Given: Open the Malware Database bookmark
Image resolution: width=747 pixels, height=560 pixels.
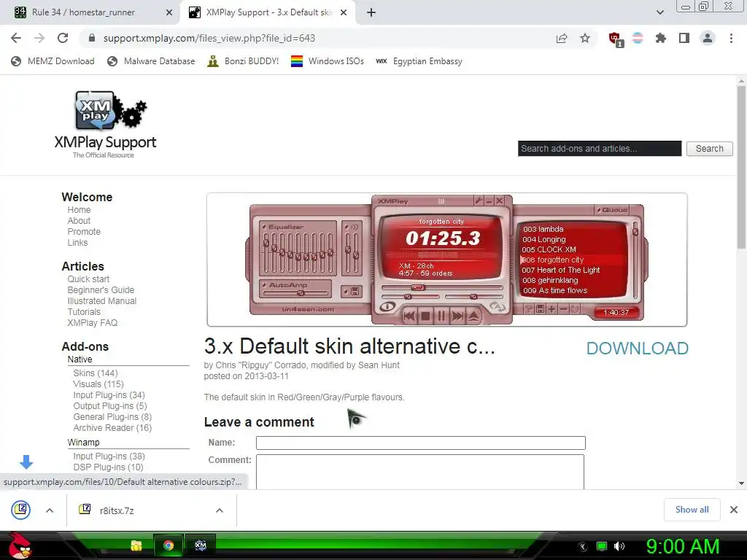Looking at the screenshot, I should click(151, 61).
